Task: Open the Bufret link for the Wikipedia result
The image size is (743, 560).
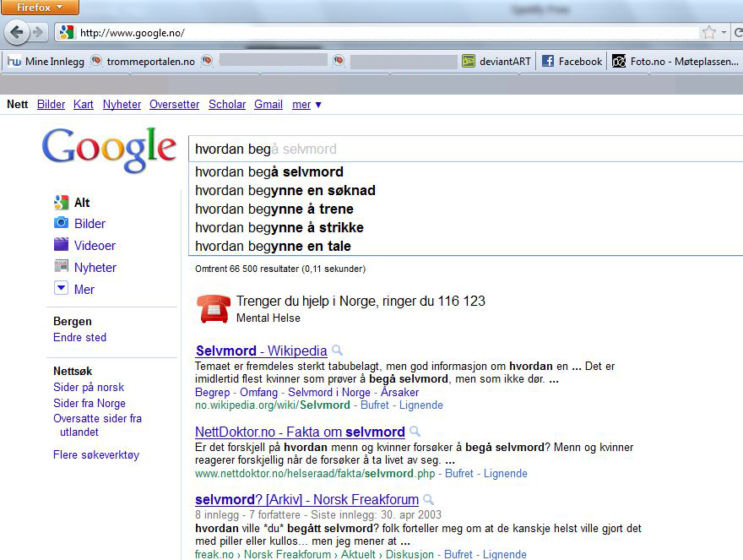Action: point(375,405)
